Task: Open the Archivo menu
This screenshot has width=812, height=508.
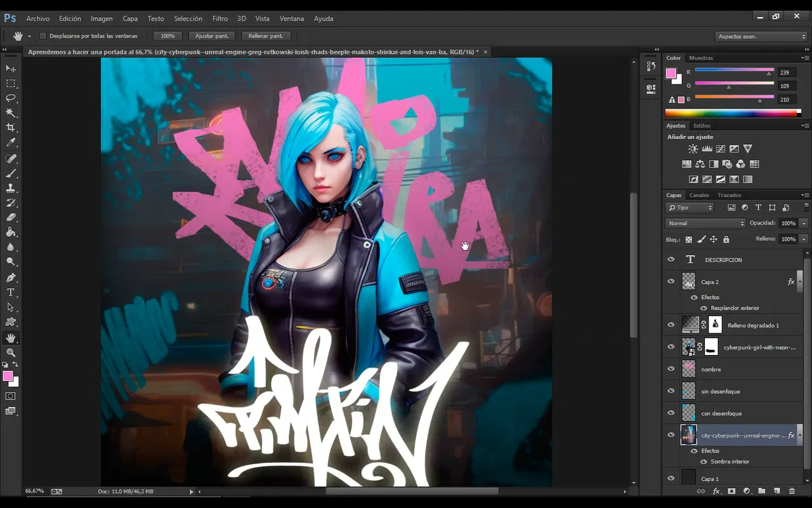Action: 38,18
